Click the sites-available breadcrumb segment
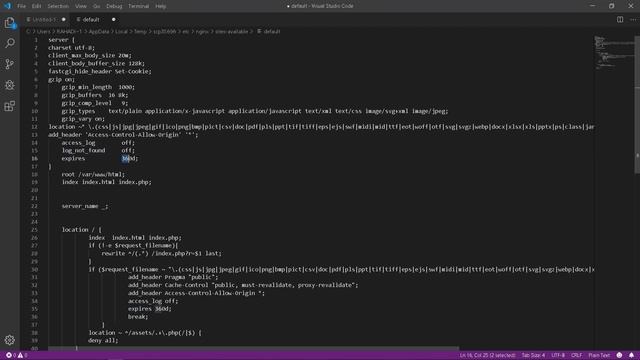Image resolution: width=640 pixels, height=360 pixels. pos(231,31)
